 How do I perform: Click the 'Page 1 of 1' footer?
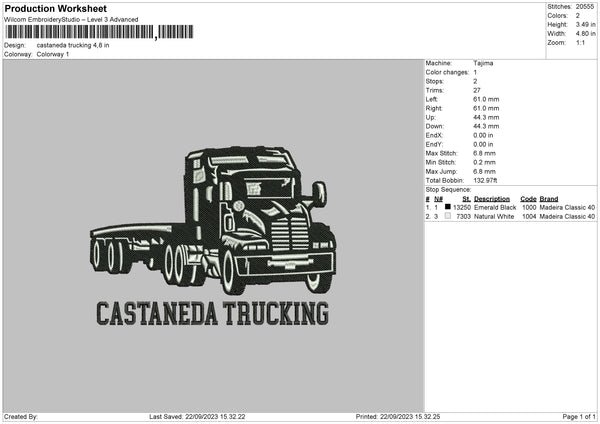tap(579, 417)
